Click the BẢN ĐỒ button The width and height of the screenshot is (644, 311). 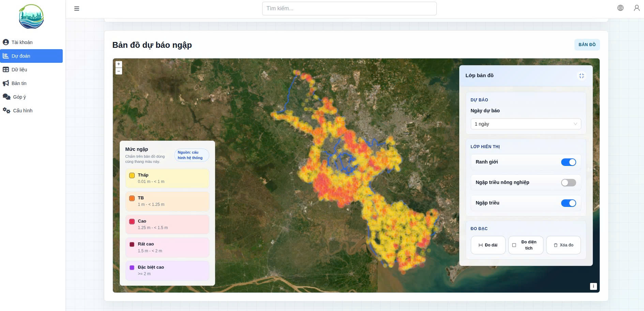(587, 45)
